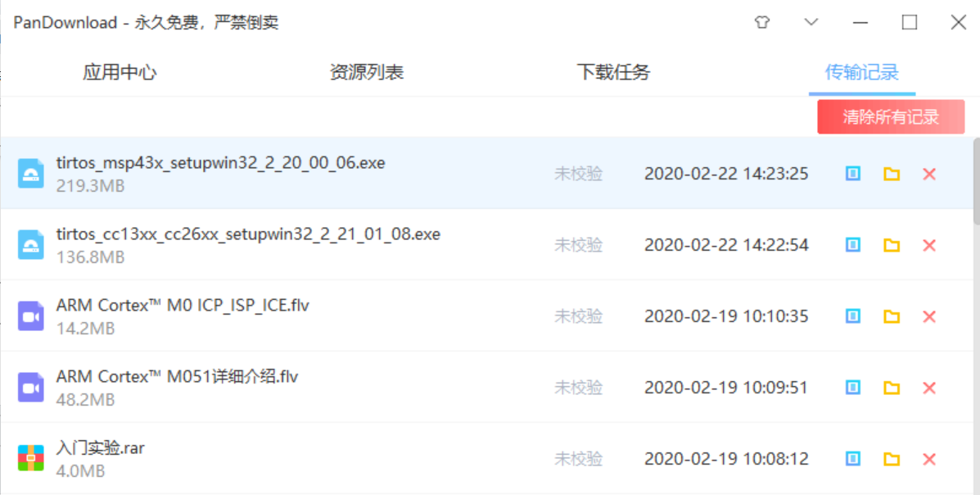Select file name tirtos_msp43x_setupwin32_2_20_00_06.exe
Image resolution: width=980 pixels, height=495 pixels.
pyautogui.click(x=220, y=163)
